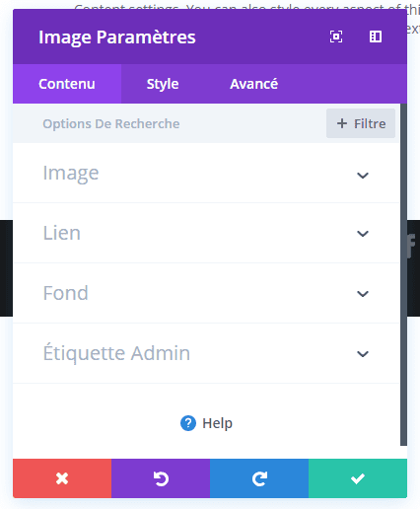Expand the Fond section chevron
The image size is (420, 509).
pyautogui.click(x=363, y=294)
